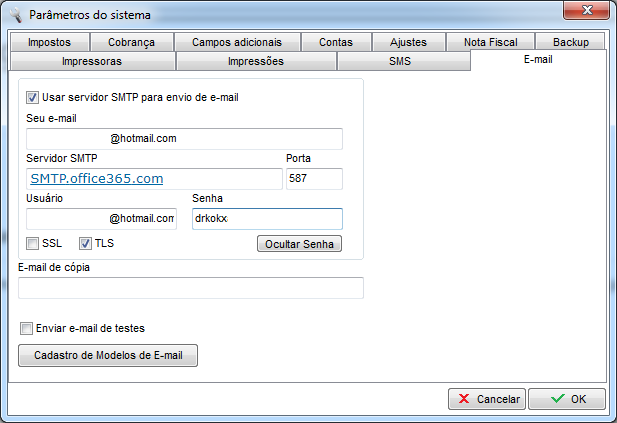This screenshot has width=617, height=423.
Task: Check Enviar e-mail de testes
Action: pos(27,328)
